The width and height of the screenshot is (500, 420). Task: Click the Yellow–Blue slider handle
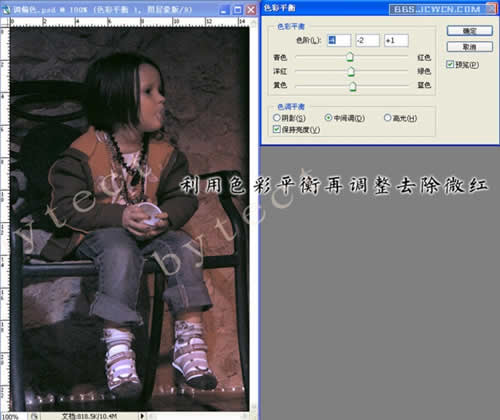pos(353,86)
